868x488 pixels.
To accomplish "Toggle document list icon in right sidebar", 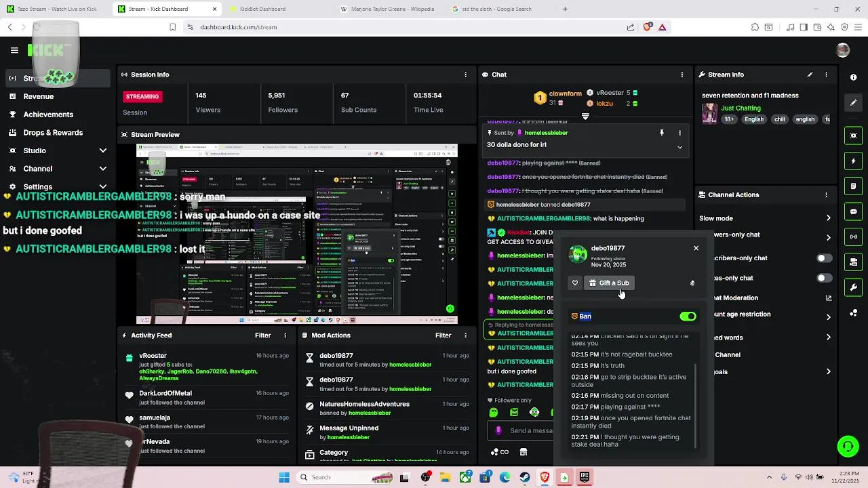I will click(854, 186).
